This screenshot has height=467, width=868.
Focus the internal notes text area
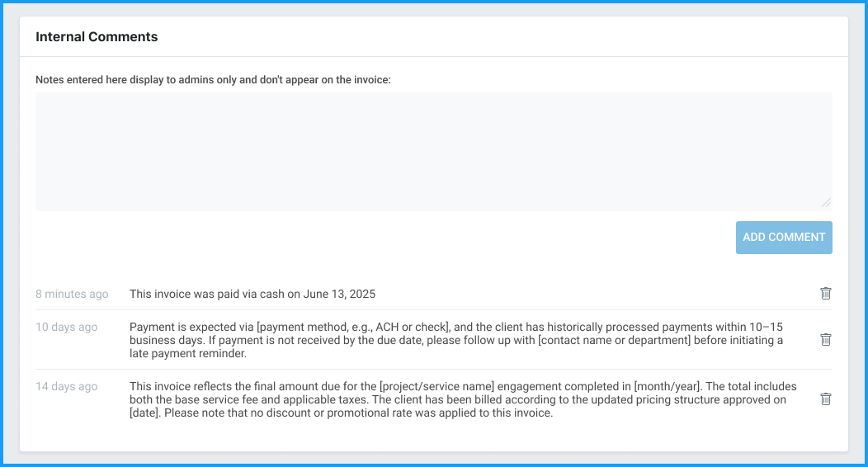tap(433, 151)
